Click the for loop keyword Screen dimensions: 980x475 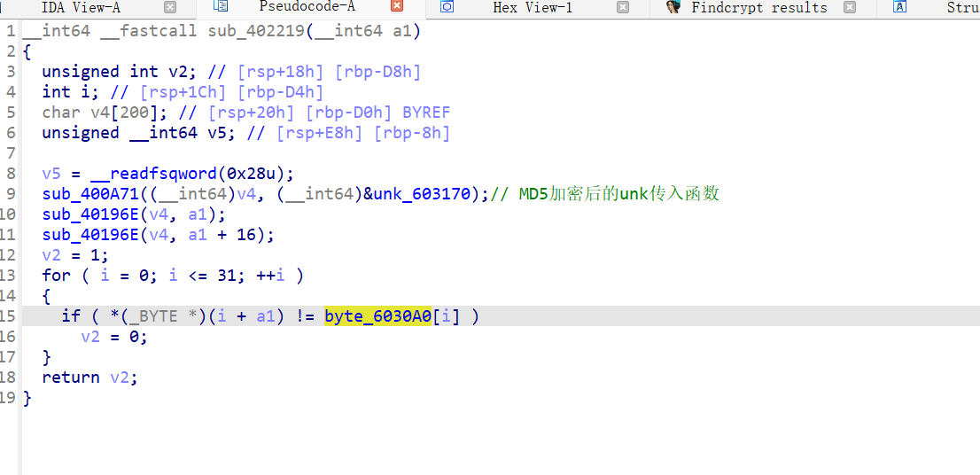54,276
